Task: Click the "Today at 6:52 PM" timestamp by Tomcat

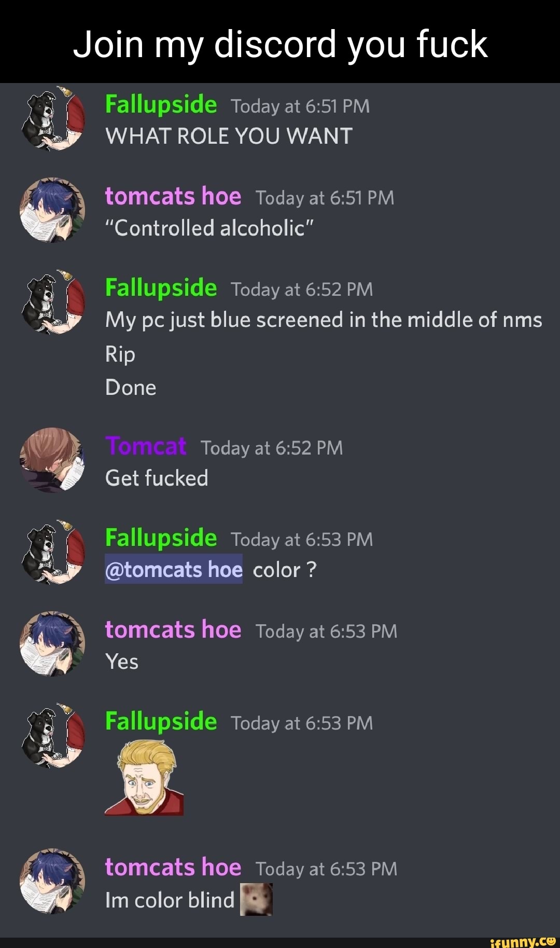Action: pos(272,448)
